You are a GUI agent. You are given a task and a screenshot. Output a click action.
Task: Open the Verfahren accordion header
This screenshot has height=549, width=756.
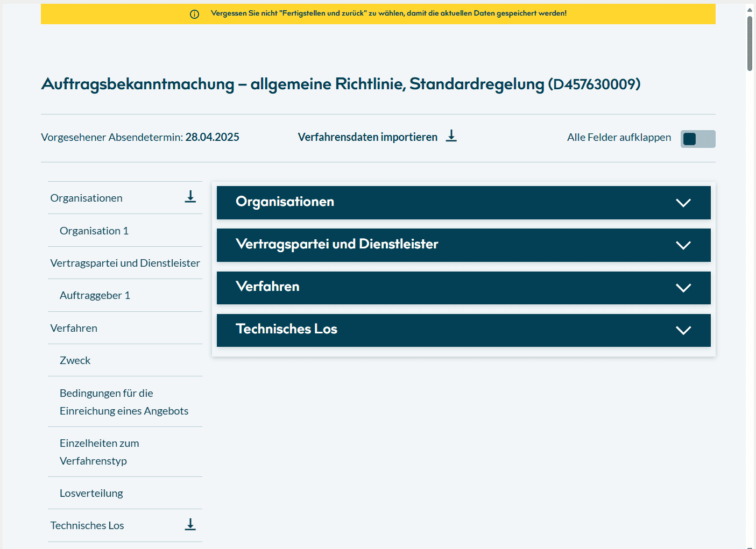coord(463,288)
